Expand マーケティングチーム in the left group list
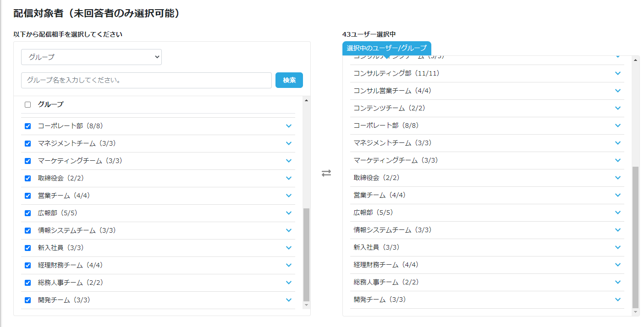 pyautogui.click(x=288, y=161)
